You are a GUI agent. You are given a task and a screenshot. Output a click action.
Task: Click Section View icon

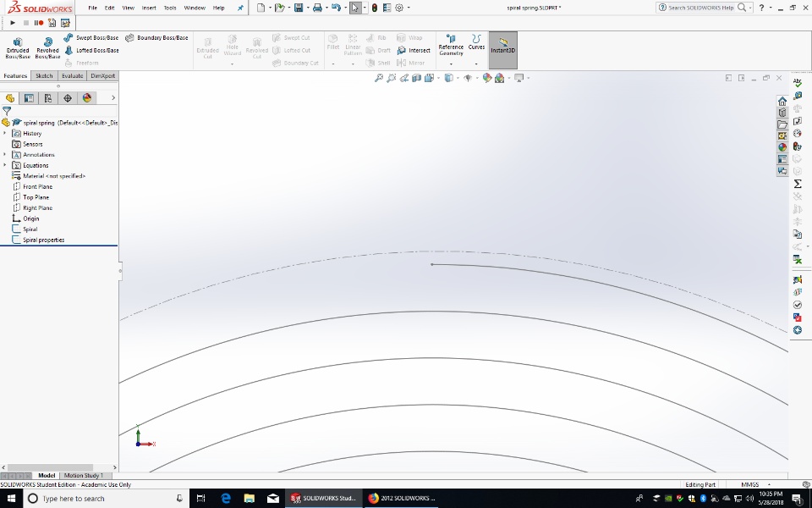[x=416, y=78]
